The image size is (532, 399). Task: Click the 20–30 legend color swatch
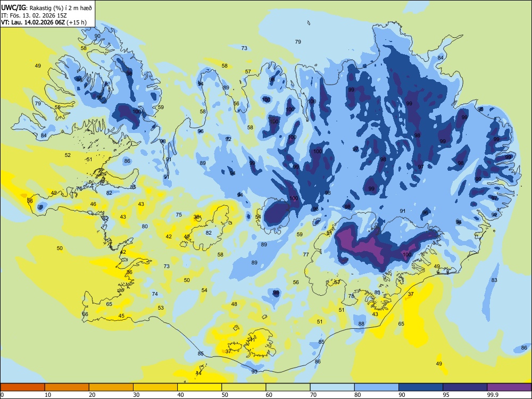111,387
